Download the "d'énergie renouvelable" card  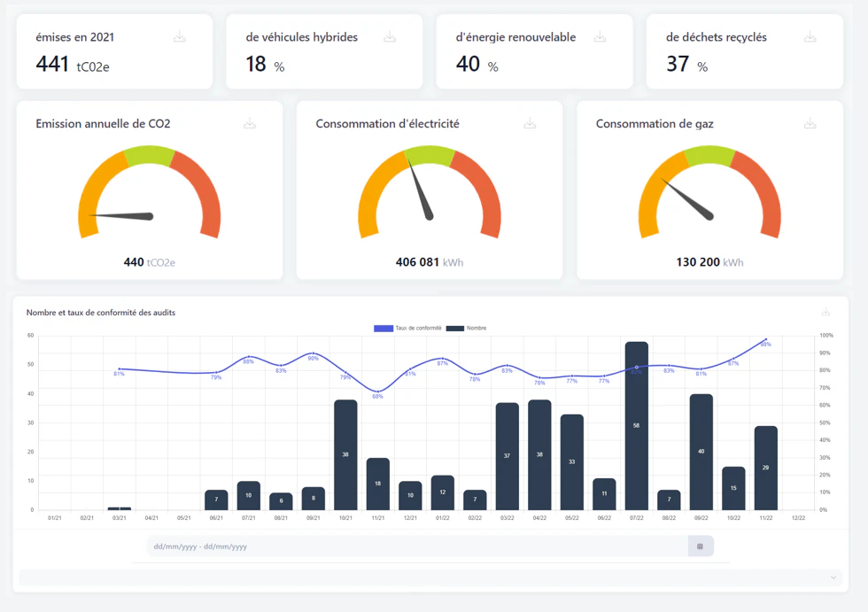600,37
